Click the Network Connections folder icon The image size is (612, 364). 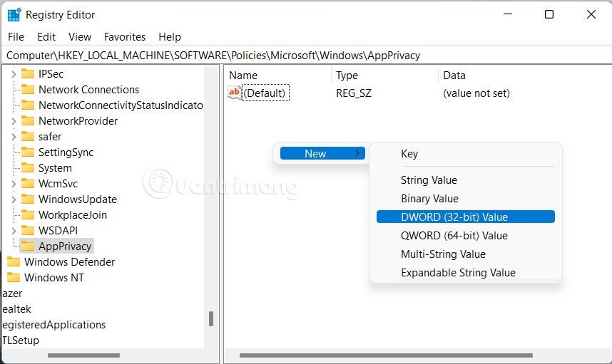pyautogui.click(x=28, y=90)
